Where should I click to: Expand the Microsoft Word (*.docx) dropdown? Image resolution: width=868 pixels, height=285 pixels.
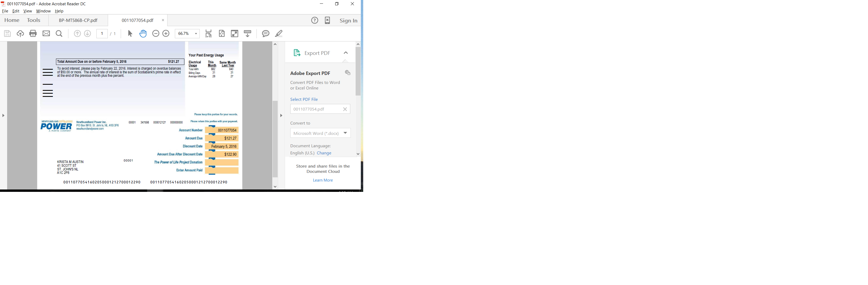(345, 133)
